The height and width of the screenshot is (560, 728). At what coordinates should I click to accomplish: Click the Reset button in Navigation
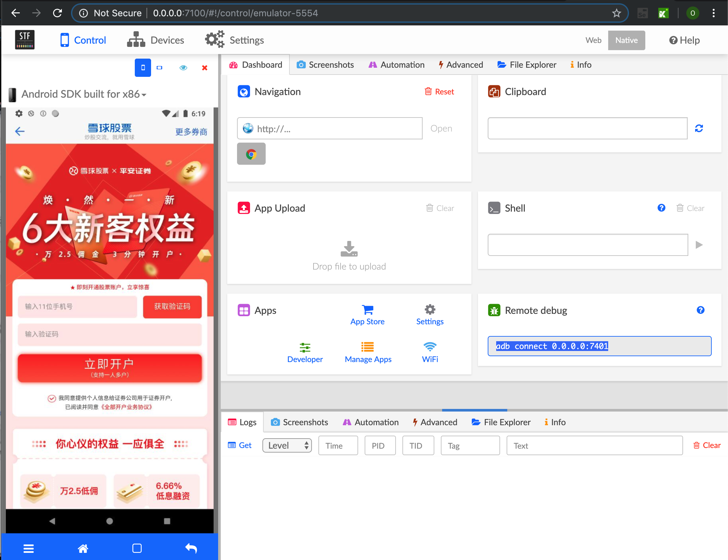(439, 92)
